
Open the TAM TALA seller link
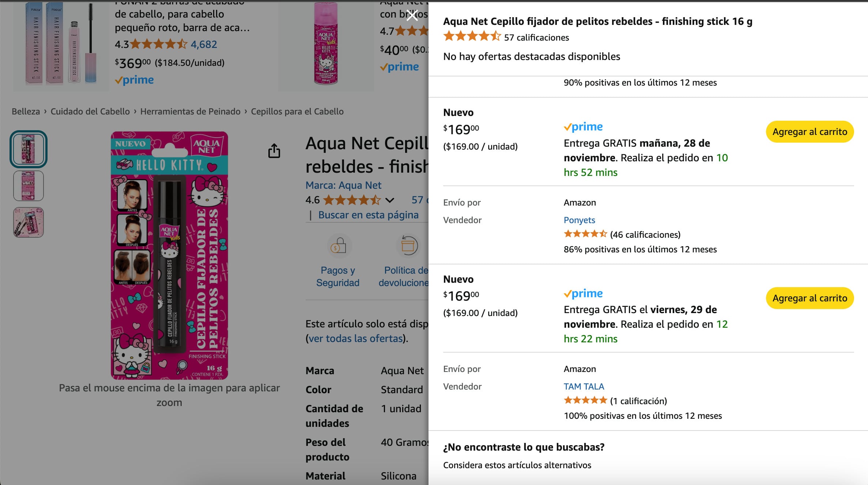point(584,387)
